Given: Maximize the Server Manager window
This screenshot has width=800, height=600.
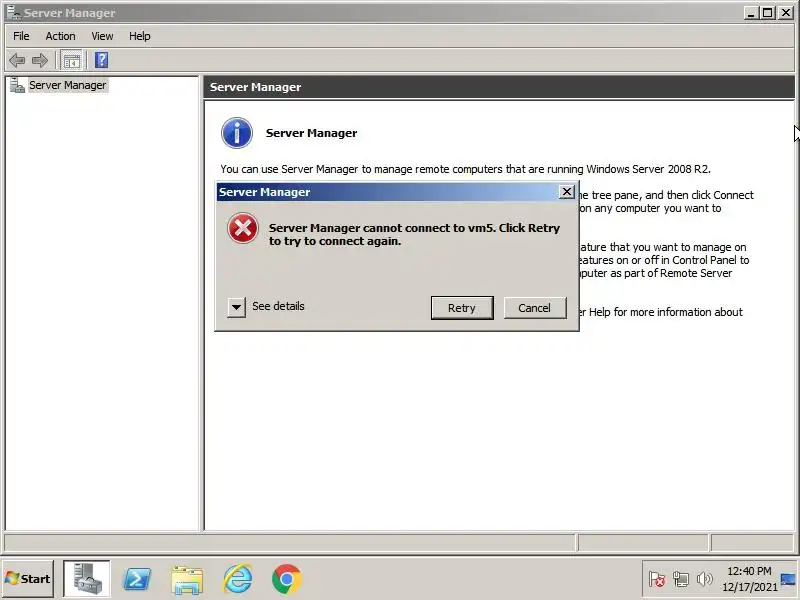Looking at the screenshot, I should click(767, 13).
